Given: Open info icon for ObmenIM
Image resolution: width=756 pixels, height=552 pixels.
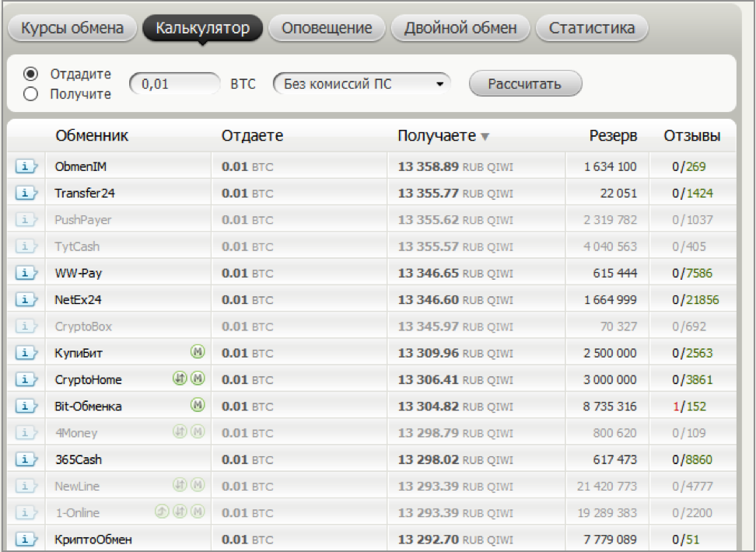Looking at the screenshot, I should (x=26, y=166).
